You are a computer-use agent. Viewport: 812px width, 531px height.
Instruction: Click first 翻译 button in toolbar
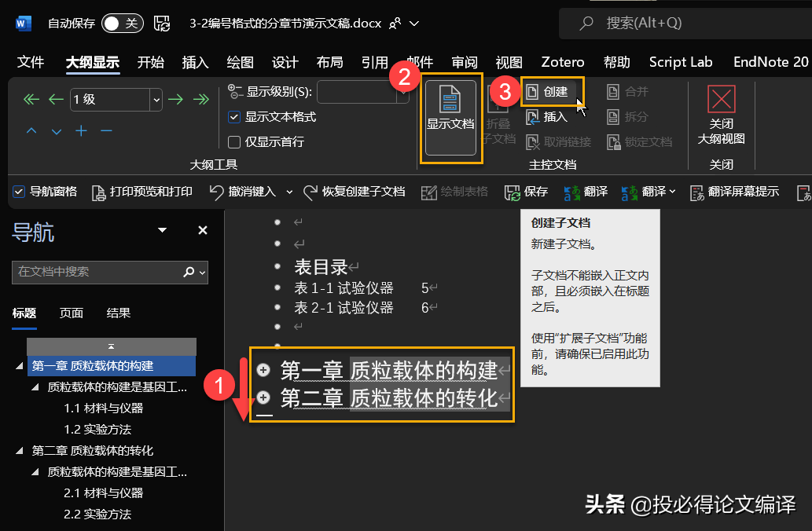[x=586, y=192]
